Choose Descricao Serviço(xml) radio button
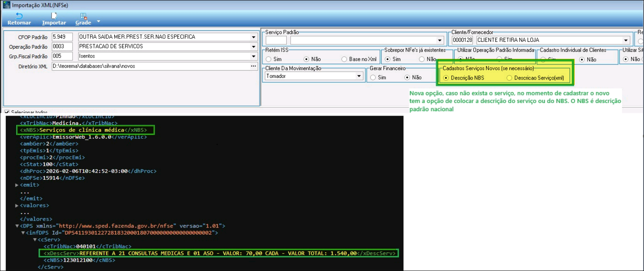The height and width of the screenshot is (271, 644). pos(509,78)
